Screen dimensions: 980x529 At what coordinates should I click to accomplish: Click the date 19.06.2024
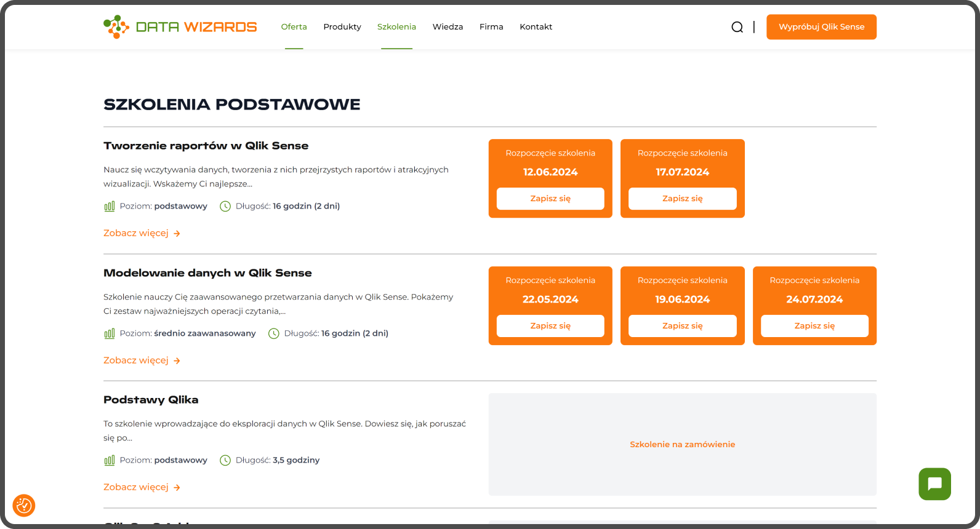[682, 300]
